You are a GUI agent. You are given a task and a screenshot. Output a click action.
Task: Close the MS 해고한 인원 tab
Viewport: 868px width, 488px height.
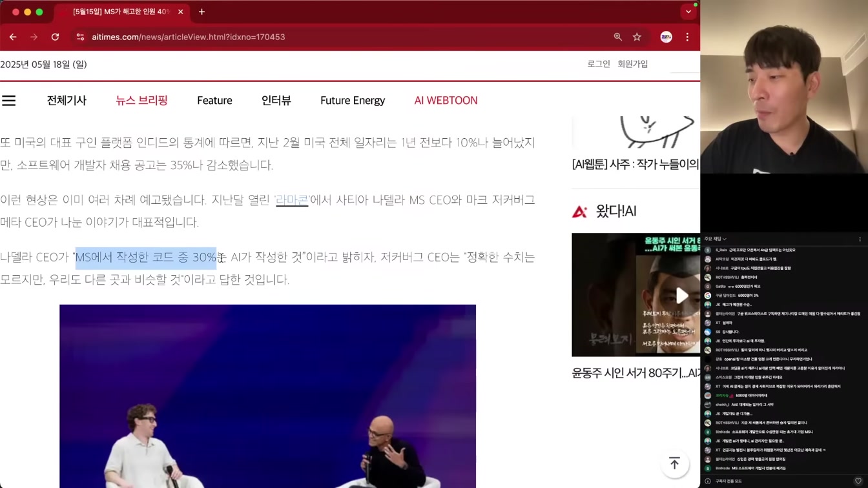click(180, 12)
